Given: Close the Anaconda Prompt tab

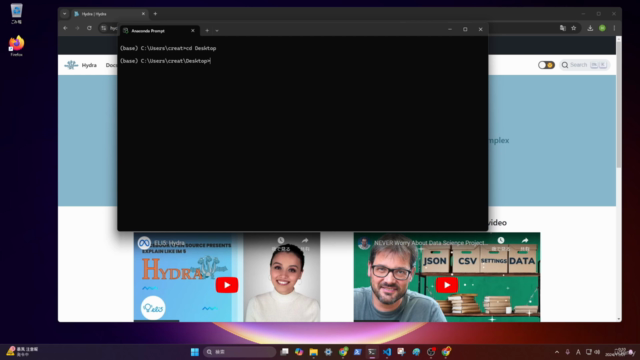Looking at the screenshot, I should [x=193, y=31].
